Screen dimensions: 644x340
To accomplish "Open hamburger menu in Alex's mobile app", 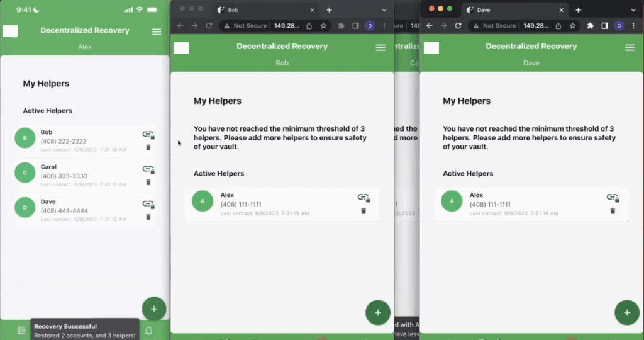I will pos(157,31).
